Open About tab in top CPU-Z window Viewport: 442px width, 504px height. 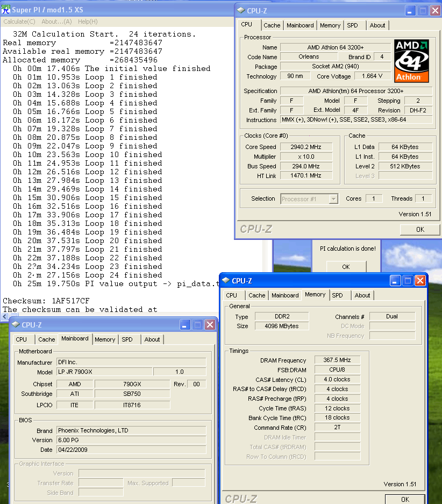click(x=377, y=25)
